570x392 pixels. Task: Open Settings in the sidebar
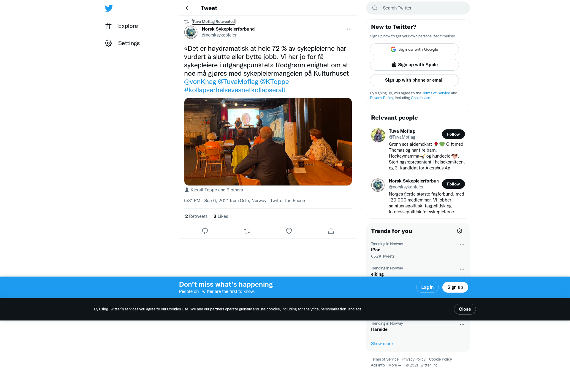point(122,43)
